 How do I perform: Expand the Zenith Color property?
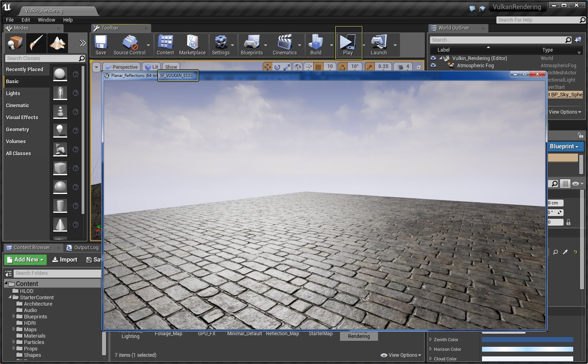pos(431,340)
